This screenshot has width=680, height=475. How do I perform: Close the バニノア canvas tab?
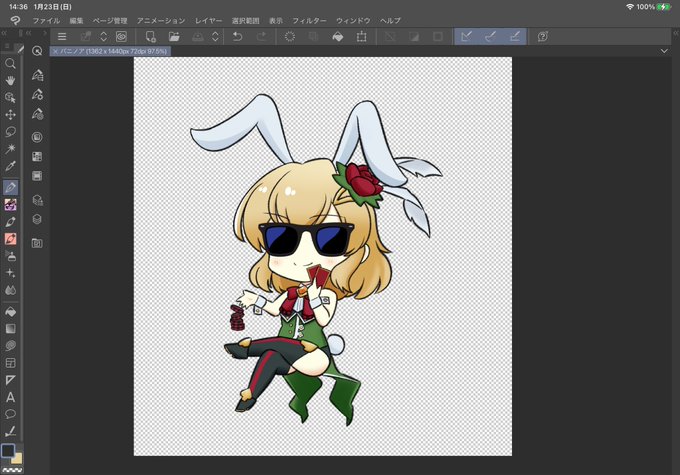(x=55, y=51)
